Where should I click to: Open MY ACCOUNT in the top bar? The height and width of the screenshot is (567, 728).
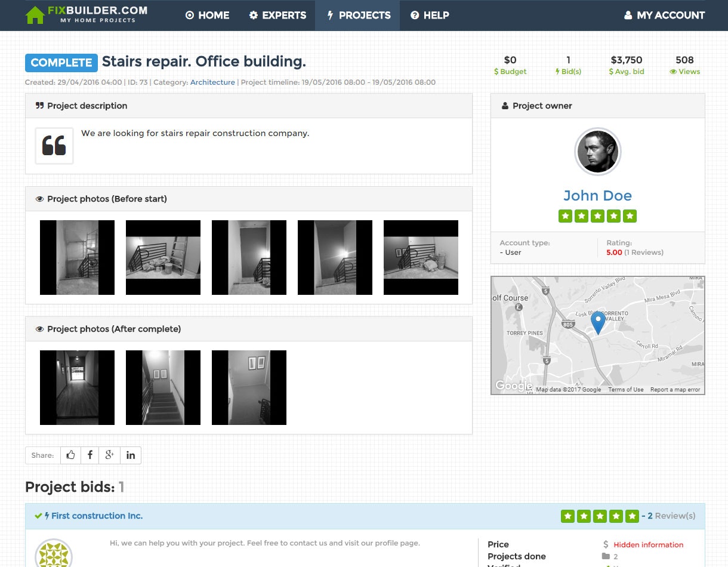click(664, 16)
